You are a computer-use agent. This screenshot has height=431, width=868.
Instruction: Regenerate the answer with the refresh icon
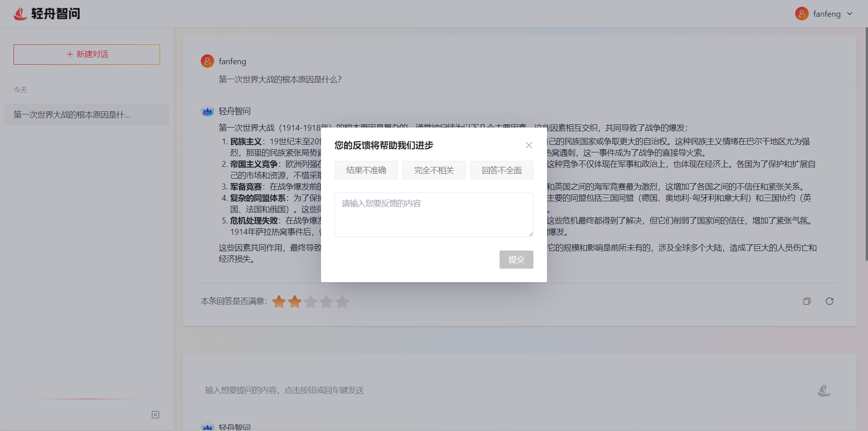click(830, 301)
